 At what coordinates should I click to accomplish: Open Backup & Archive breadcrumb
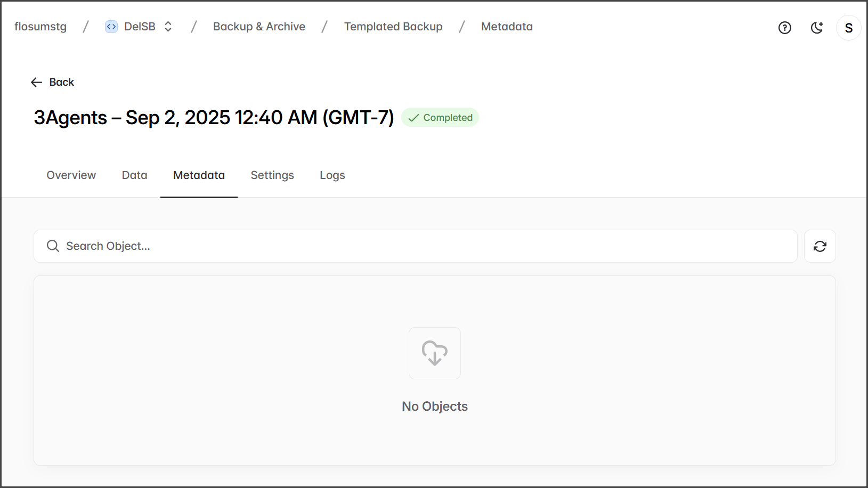(x=259, y=27)
